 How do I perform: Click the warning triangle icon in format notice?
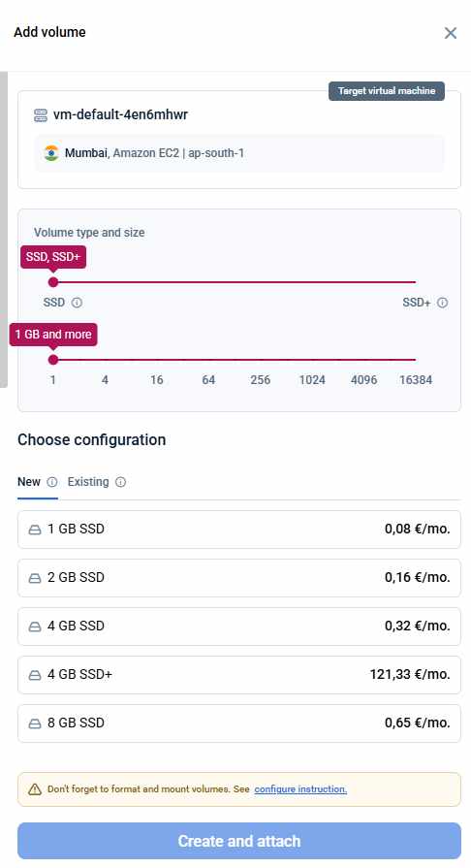click(x=35, y=789)
